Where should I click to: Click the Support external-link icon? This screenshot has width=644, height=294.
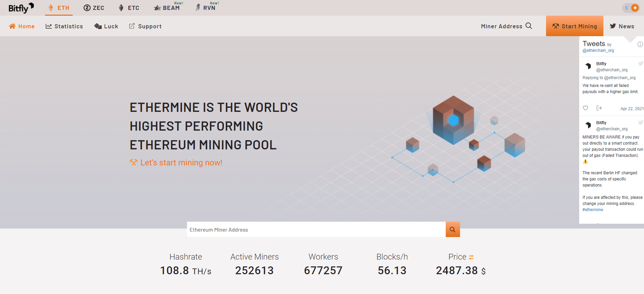click(x=132, y=26)
